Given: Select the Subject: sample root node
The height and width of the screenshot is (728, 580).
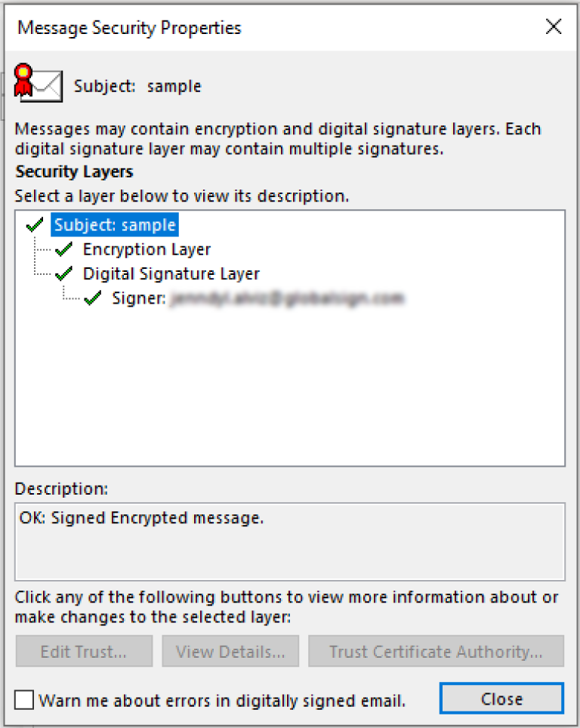Looking at the screenshot, I should (115, 224).
